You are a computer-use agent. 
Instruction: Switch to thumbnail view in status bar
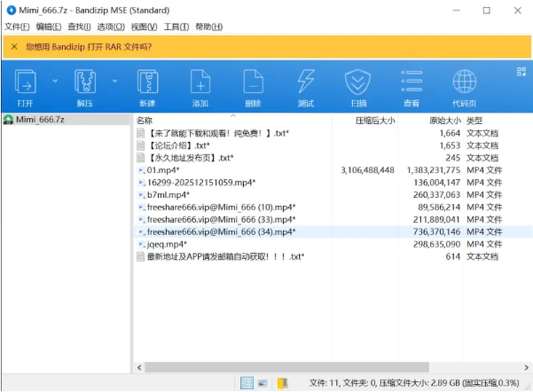coord(263,383)
